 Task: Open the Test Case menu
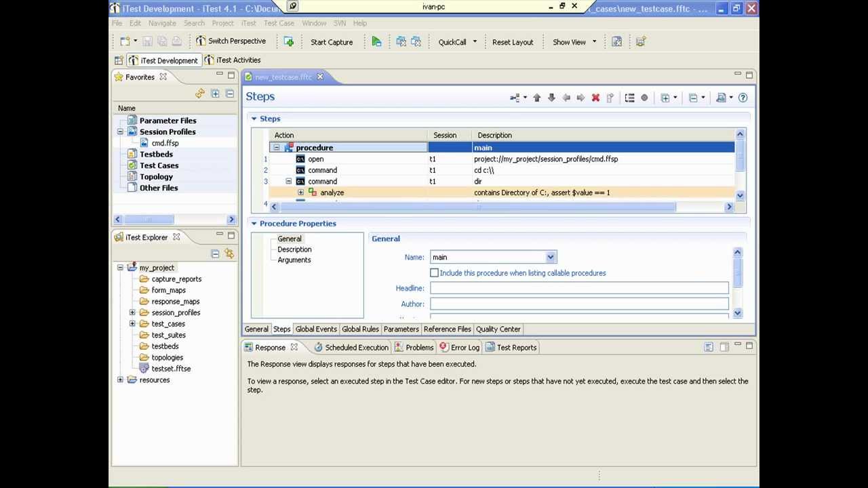(x=279, y=23)
